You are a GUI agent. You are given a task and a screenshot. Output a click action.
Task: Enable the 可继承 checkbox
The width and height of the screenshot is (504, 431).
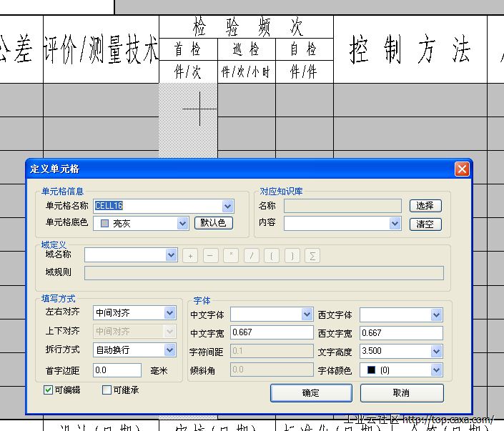[x=107, y=390]
